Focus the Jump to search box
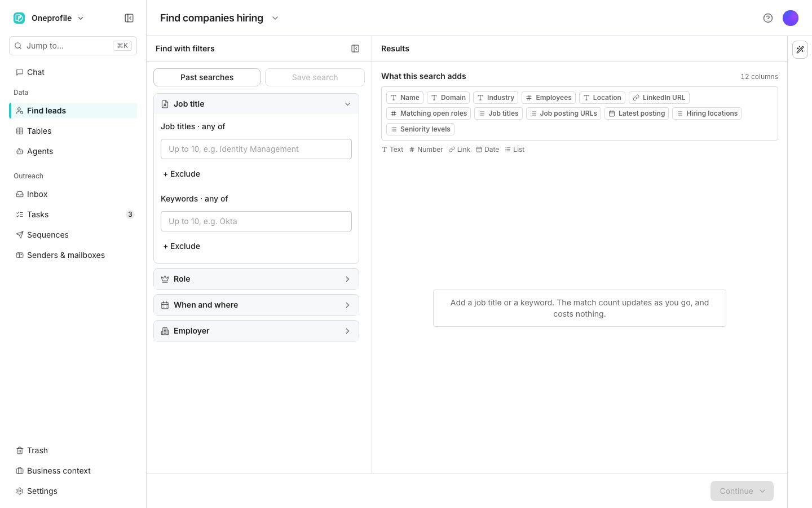The image size is (812, 508). coord(73,46)
